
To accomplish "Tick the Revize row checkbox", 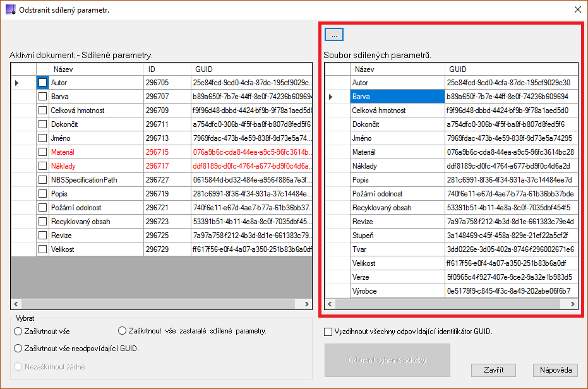I will coord(43,235).
